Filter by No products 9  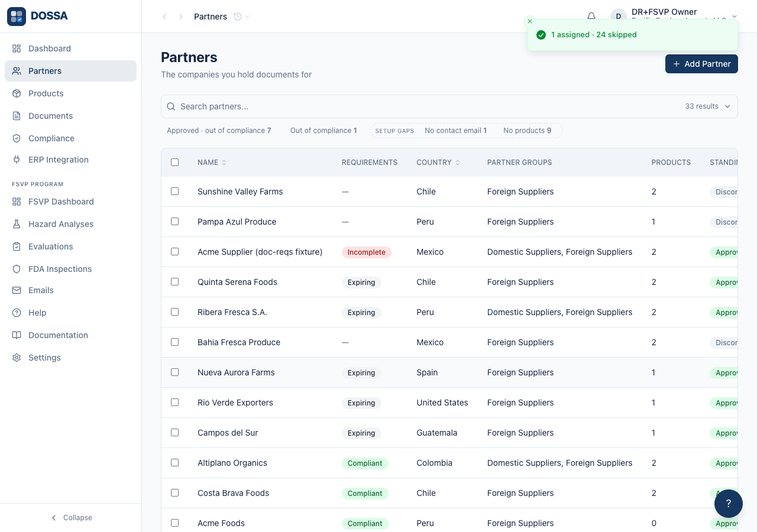(527, 131)
